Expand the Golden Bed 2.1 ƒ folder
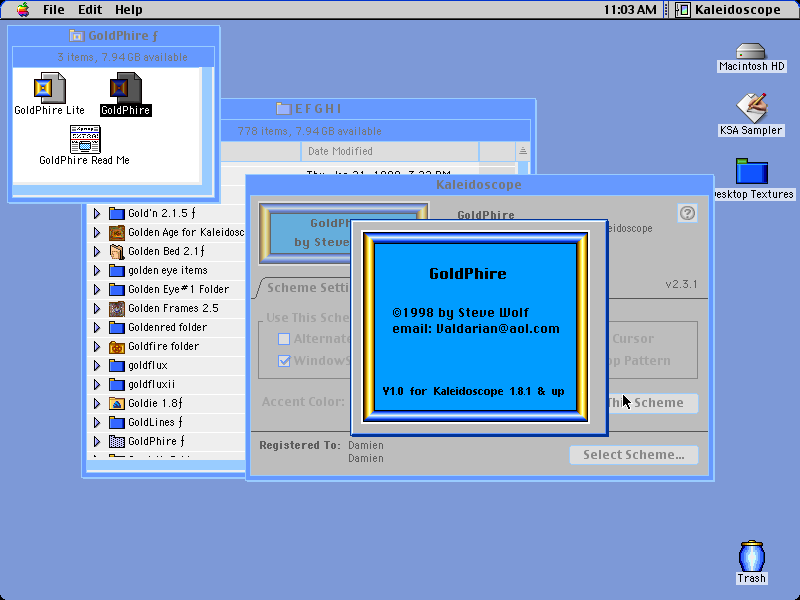 point(97,252)
